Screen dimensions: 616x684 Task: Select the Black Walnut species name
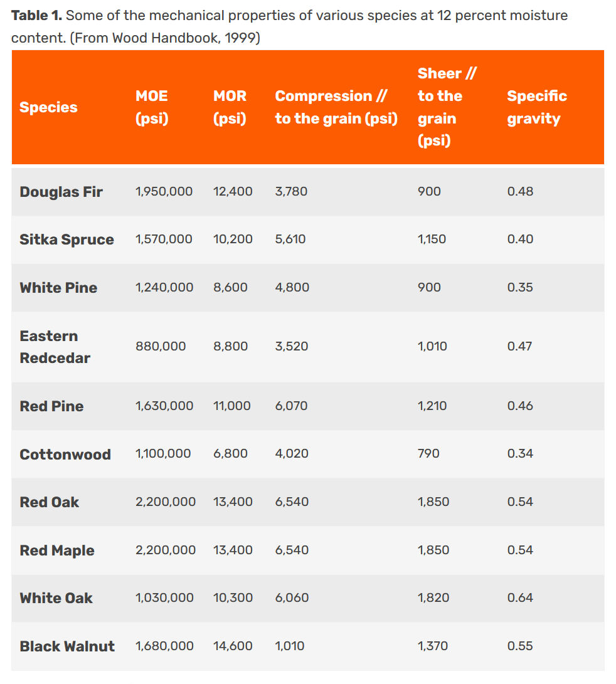(67, 646)
